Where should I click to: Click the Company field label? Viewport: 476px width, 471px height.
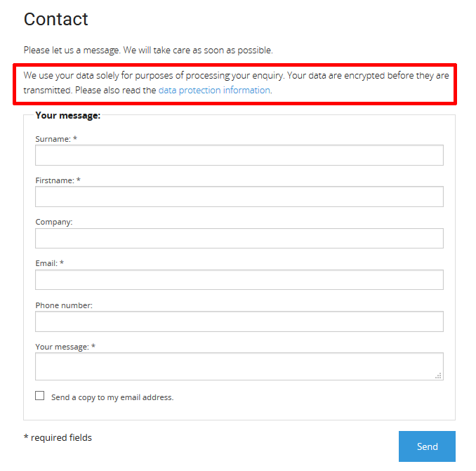point(54,222)
